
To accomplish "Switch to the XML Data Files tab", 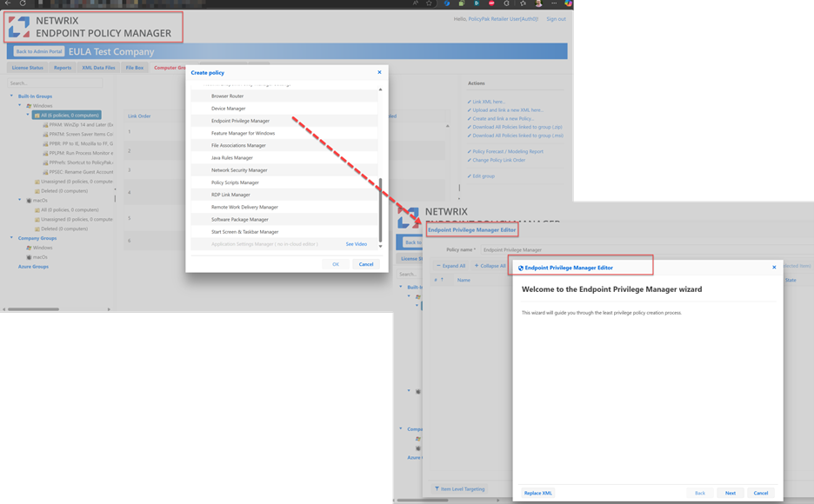I will pos(98,67).
